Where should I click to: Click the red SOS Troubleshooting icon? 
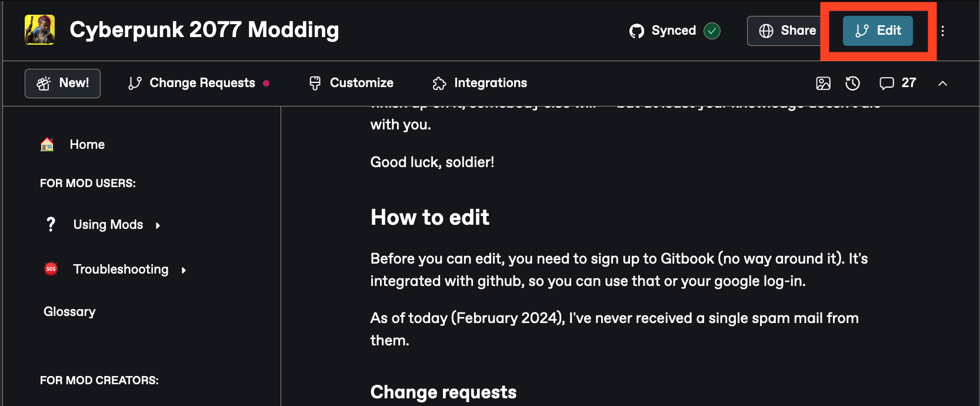tap(51, 269)
